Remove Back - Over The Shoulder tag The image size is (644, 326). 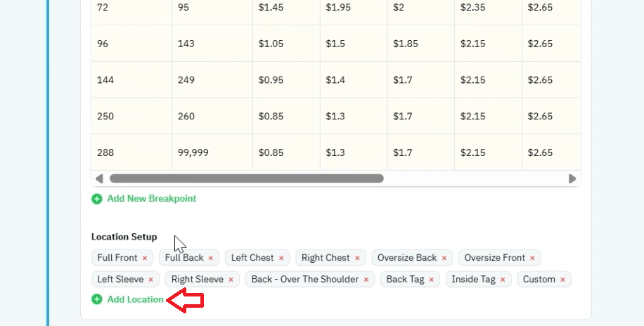click(x=366, y=280)
